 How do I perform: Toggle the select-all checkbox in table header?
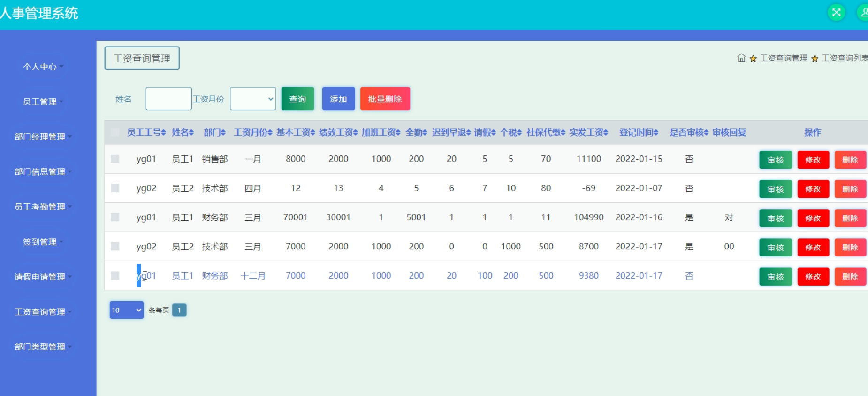pos(115,132)
